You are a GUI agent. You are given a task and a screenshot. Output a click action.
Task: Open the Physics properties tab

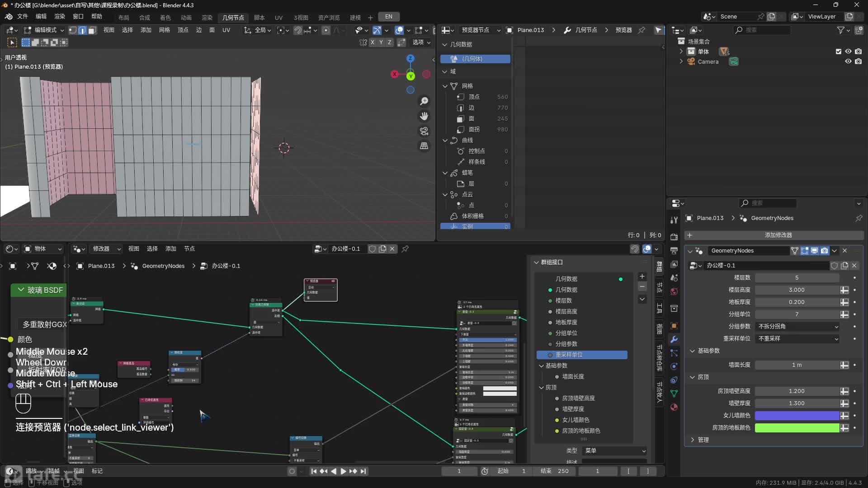[x=674, y=366]
